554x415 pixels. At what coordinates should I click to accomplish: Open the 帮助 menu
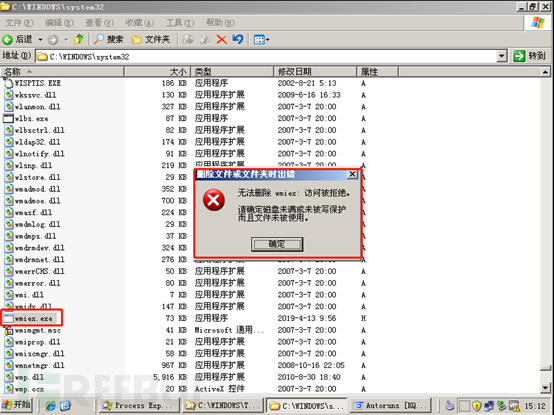220,23
